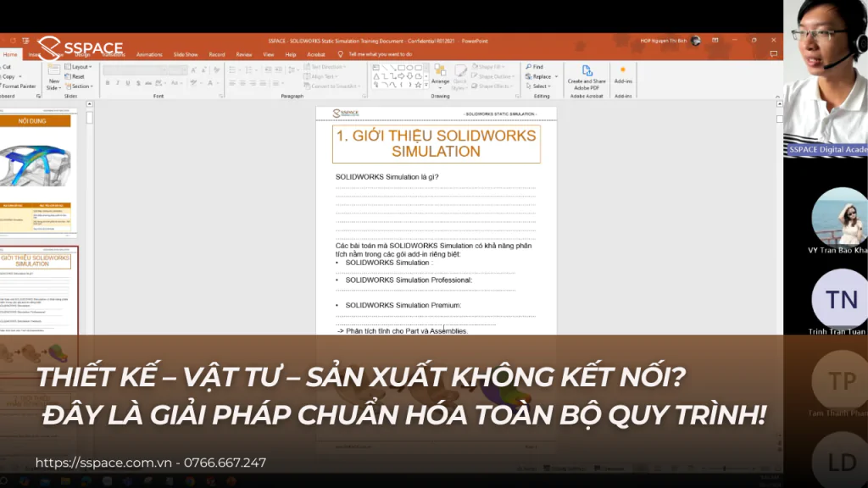The height and width of the screenshot is (488, 868).
Task: Select the Rectangle shape in gallery
Action: coord(401,68)
